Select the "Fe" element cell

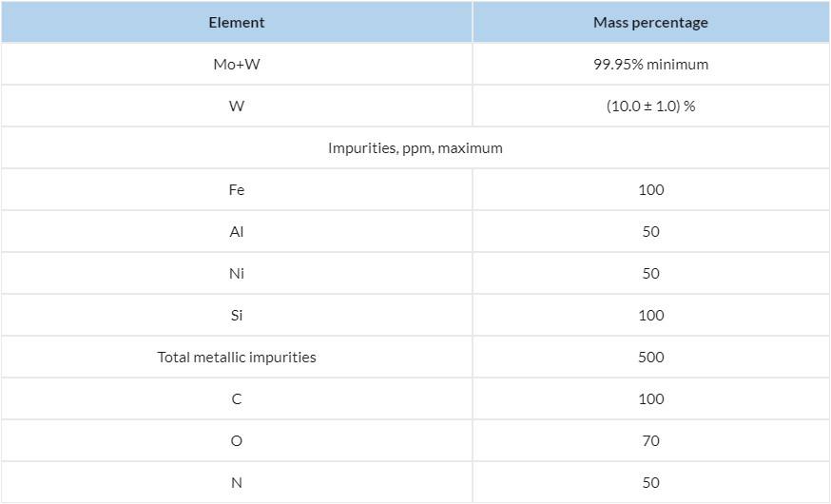coord(237,190)
